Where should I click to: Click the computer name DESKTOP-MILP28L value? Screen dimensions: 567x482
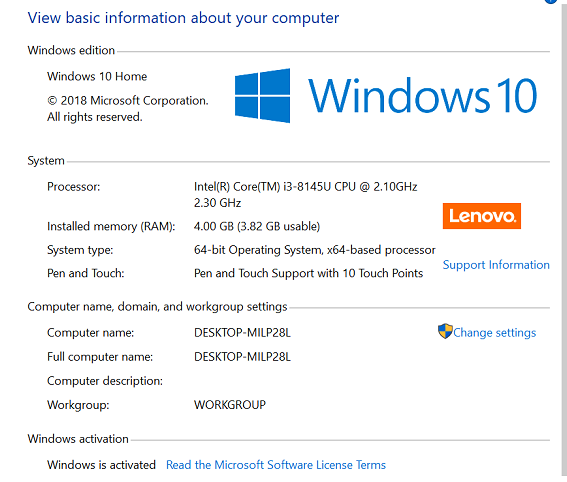click(242, 333)
